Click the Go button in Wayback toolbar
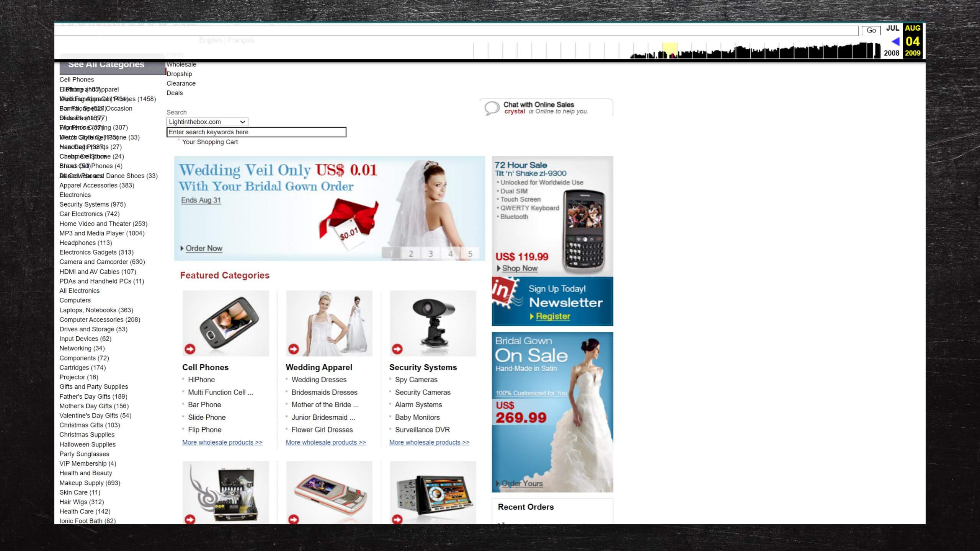 871,30
